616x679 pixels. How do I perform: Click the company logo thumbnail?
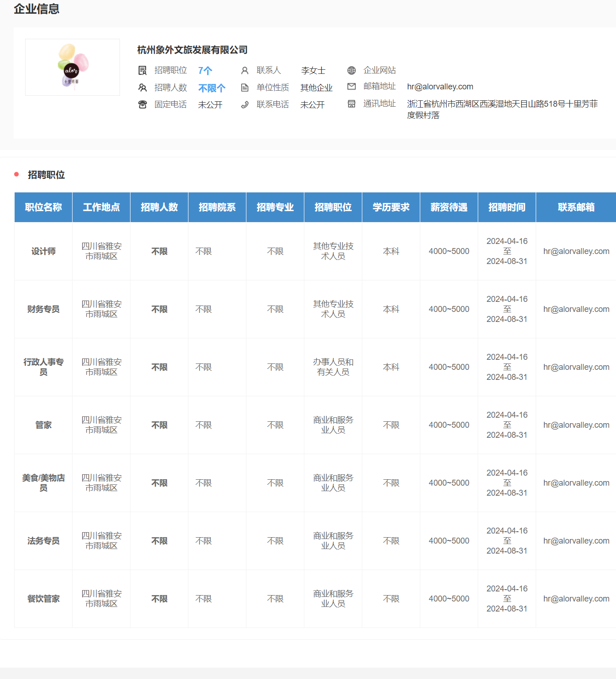[73, 67]
